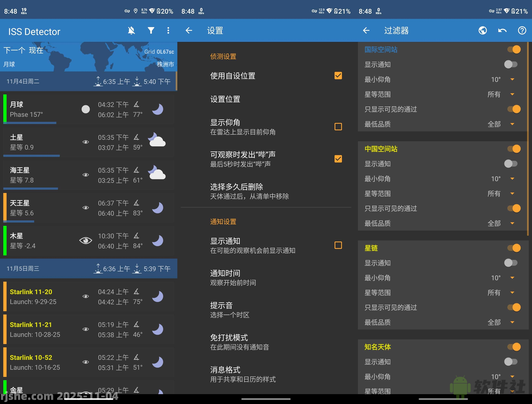This screenshot has height=404, width=532.
Task: Open the filter icon in ISS Detector toolbar
Action: pos(151,31)
